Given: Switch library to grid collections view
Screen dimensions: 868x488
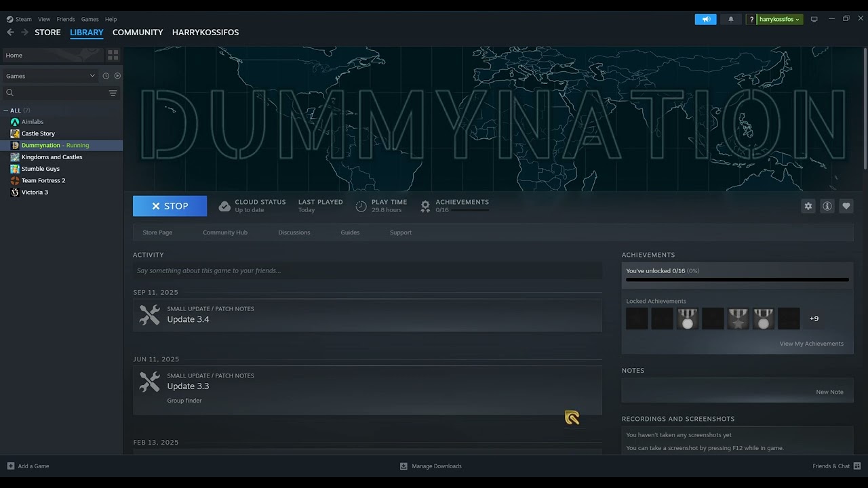Looking at the screenshot, I should (x=113, y=55).
